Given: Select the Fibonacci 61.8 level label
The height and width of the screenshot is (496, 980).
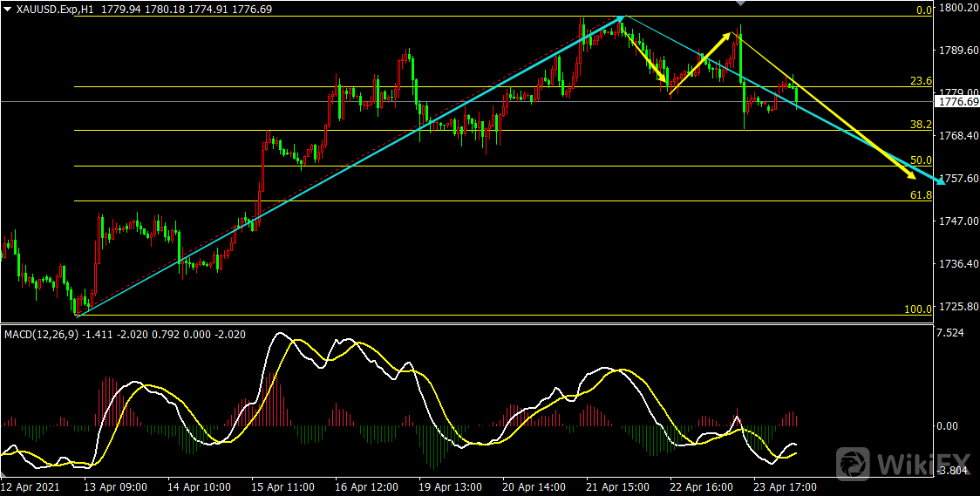Looking at the screenshot, I should tap(921, 195).
